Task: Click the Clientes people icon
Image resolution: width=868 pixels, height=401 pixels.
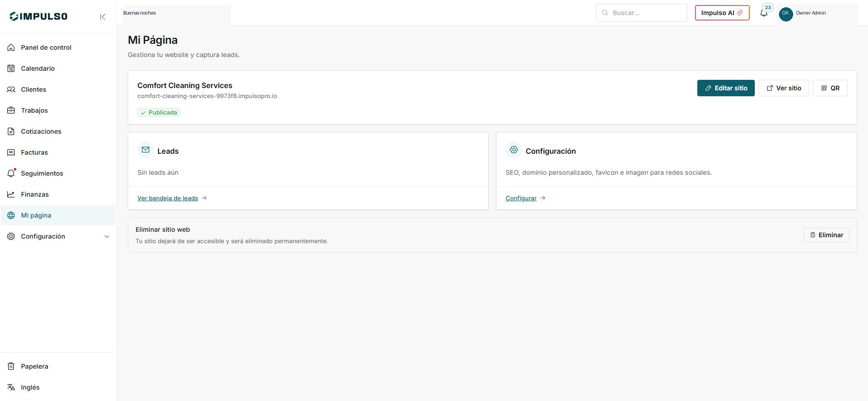Action: [x=11, y=89]
